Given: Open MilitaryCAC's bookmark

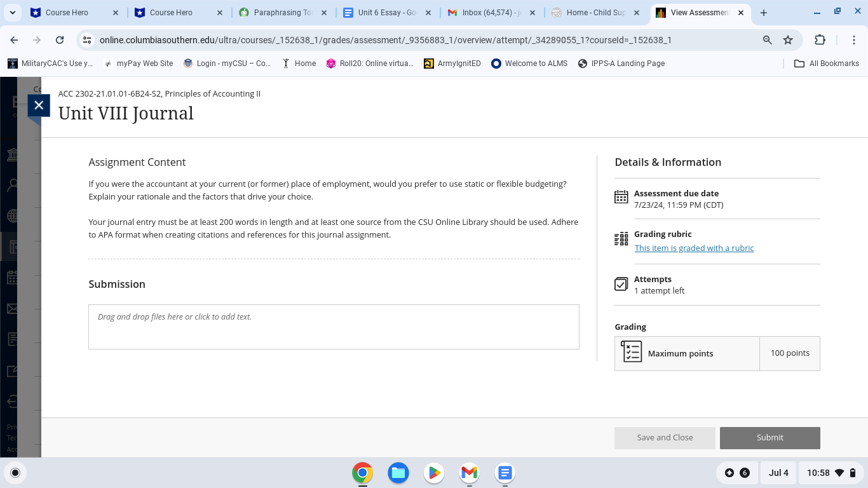Looking at the screenshot, I should pyautogui.click(x=50, y=64).
